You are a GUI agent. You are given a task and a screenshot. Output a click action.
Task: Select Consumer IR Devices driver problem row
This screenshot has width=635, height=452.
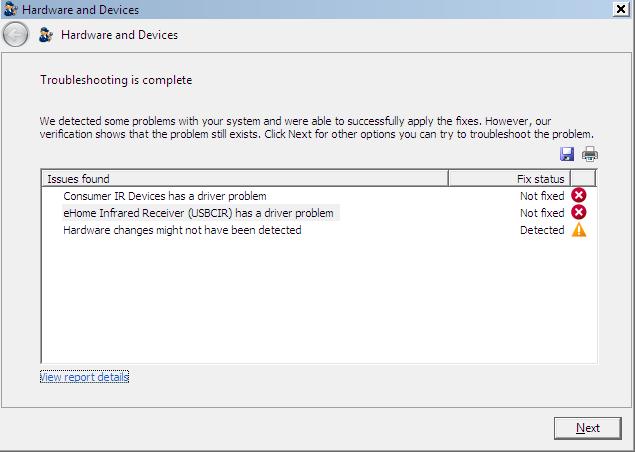tap(319, 196)
